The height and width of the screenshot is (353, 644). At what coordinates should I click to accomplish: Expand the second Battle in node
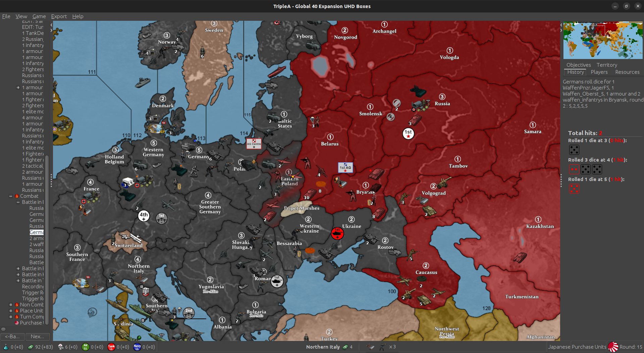(x=18, y=269)
